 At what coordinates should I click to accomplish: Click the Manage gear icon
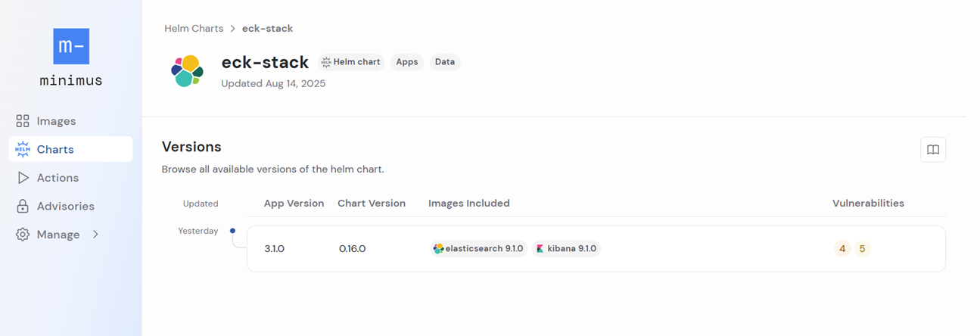click(x=23, y=235)
